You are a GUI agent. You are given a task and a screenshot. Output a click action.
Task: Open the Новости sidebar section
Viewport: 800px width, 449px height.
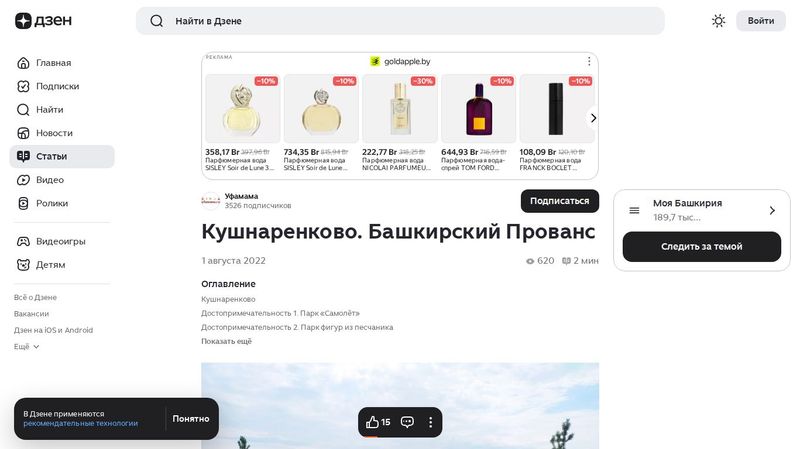54,133
